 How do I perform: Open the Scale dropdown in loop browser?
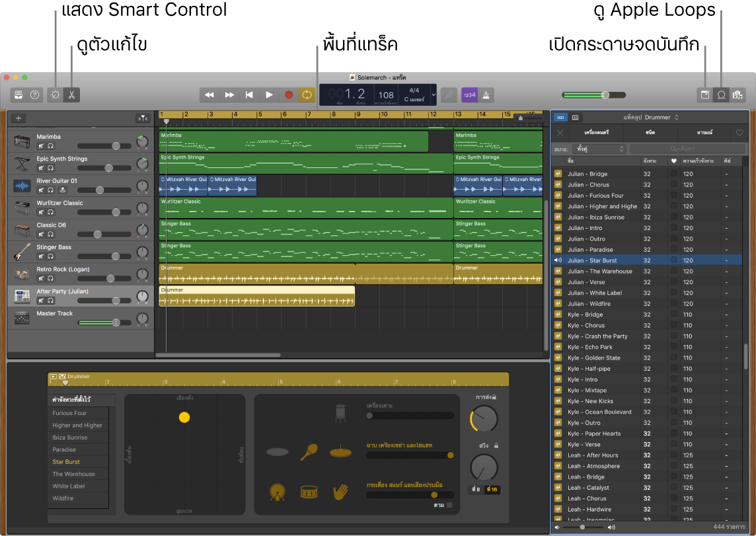(x=599, y=149)
